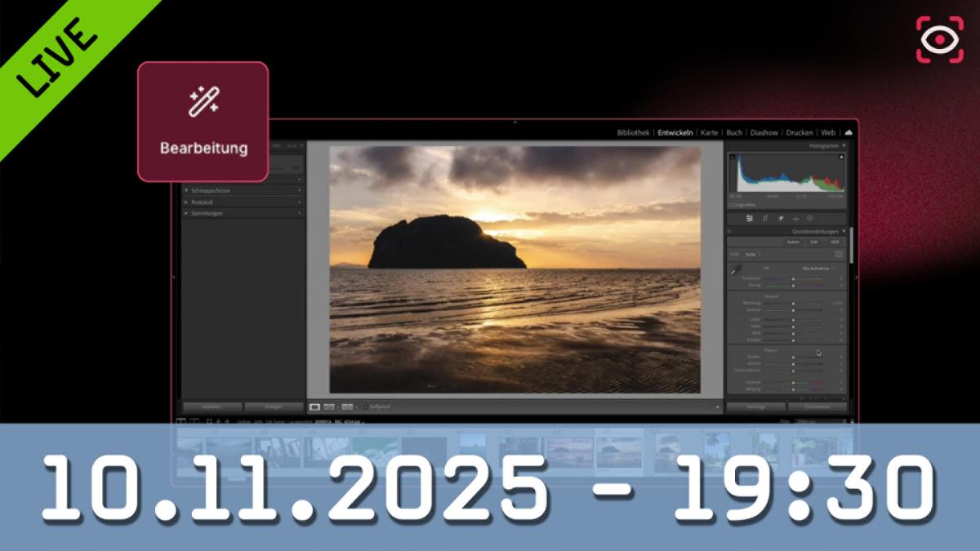The height and width of the screenshot is (551, 980).
Task: Switch to the Bibliothek module
Action: (633, 132)
